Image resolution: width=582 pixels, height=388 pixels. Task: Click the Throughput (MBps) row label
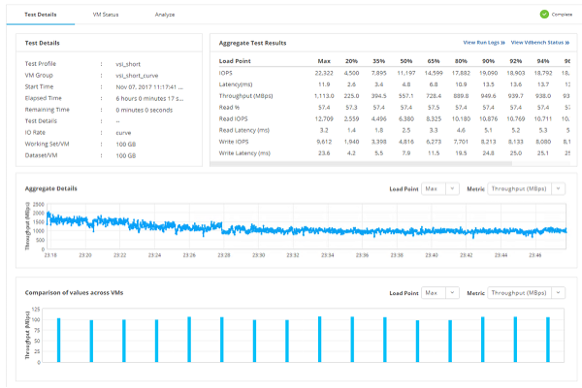point(246,96)
